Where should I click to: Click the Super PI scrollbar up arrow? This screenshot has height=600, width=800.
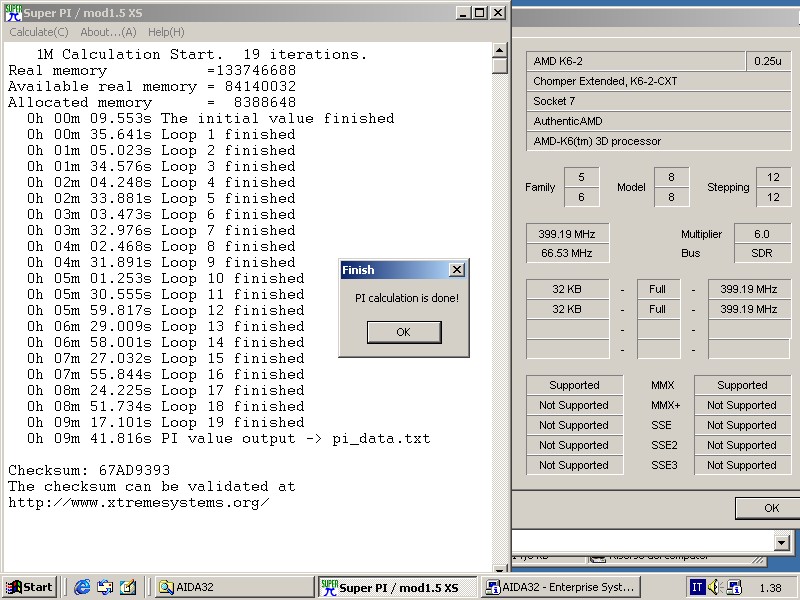point(500,50)
